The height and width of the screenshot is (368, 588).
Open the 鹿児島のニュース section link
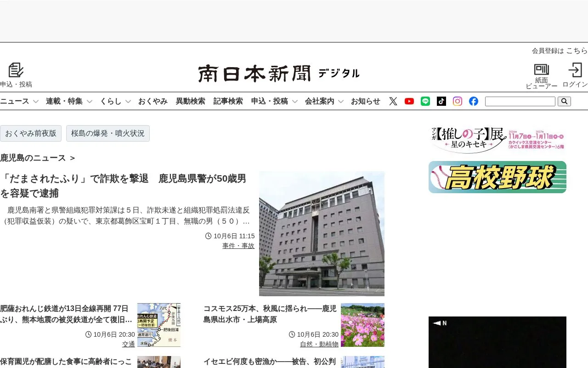click(x=38, y=158)
